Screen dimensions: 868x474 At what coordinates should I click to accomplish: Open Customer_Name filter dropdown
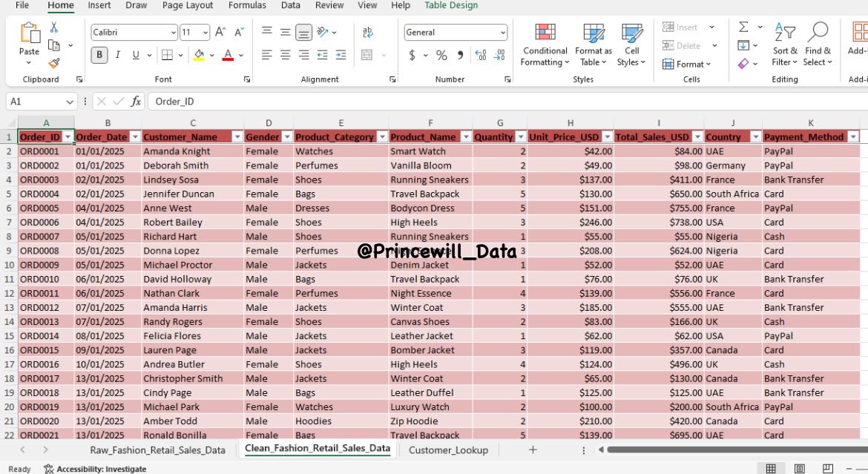tap(237, 136)
